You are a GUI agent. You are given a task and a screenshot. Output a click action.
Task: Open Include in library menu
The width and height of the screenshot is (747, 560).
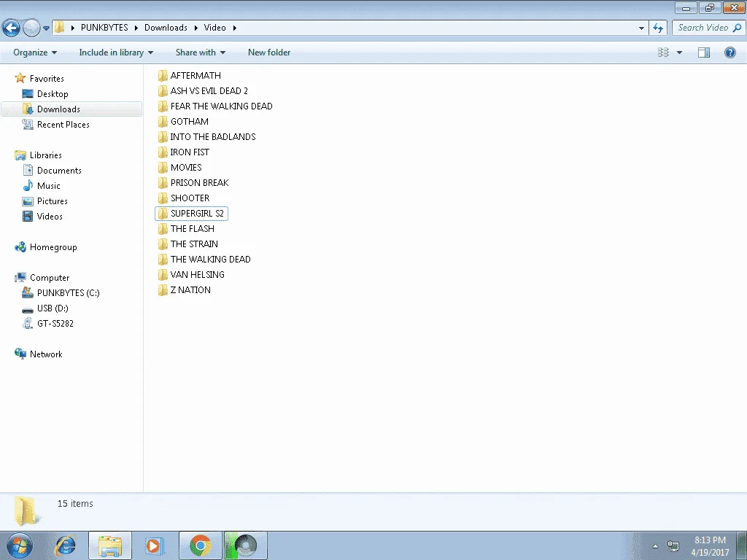coord(116,52)
